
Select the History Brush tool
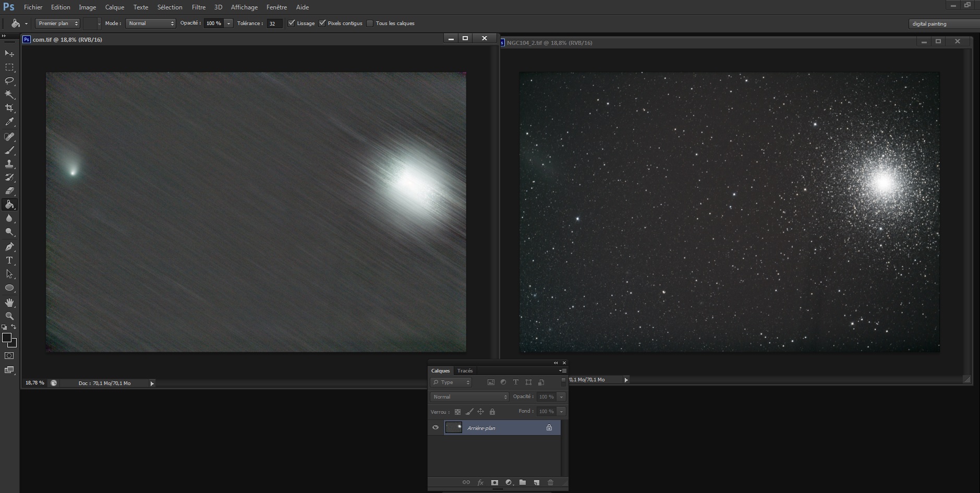click(9, 177)
